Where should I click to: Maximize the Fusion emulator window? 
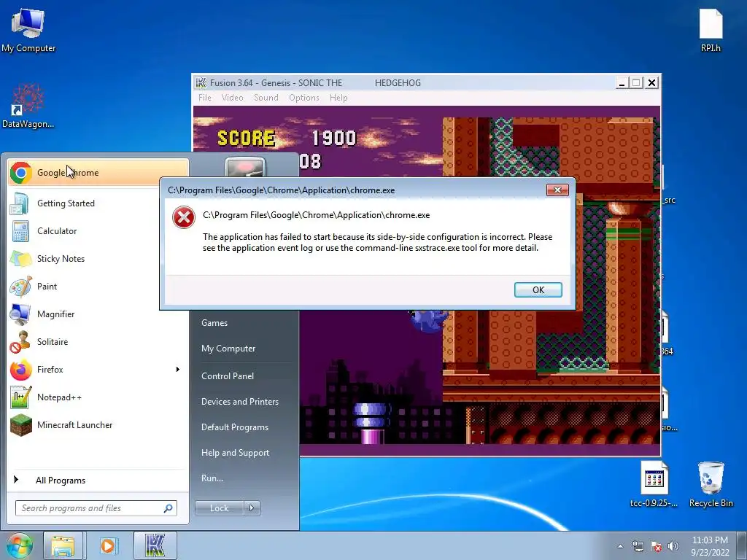636,83
